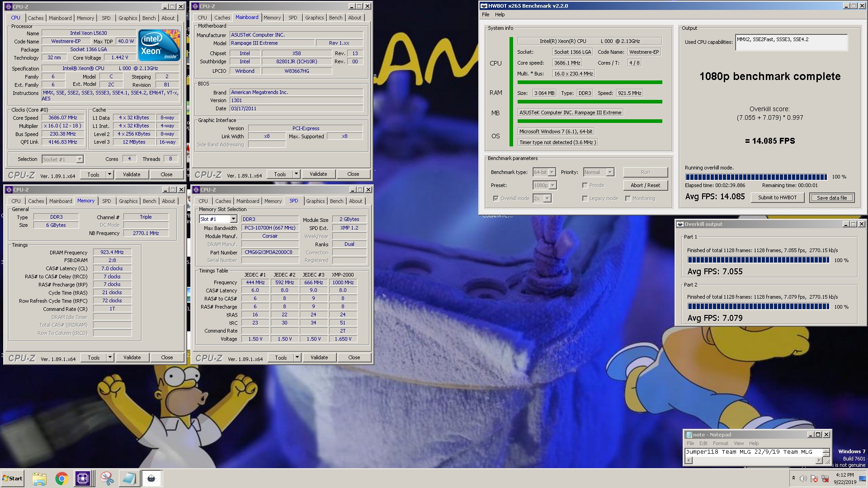The height and width of the screenshot is (488, 868).
Task: Click the HWBOT x265 Benchmark title bar icon
Action: click(x=484, y=6)
